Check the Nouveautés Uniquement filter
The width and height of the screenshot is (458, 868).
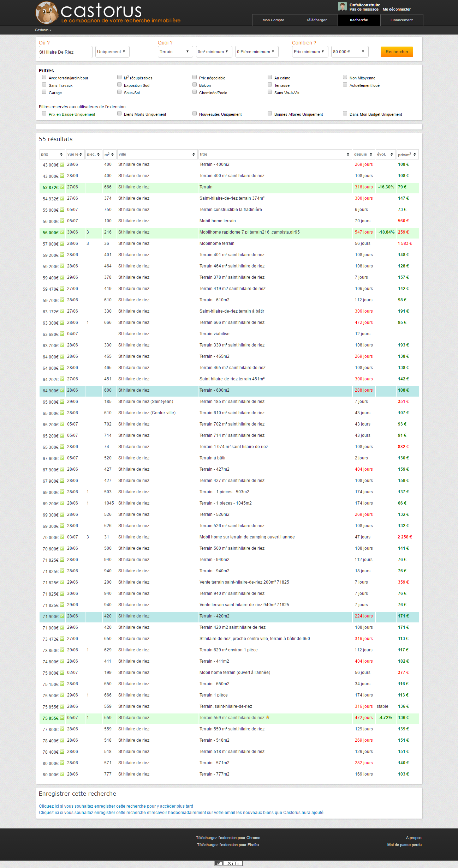pyautogui.click(x=195, y=113)
